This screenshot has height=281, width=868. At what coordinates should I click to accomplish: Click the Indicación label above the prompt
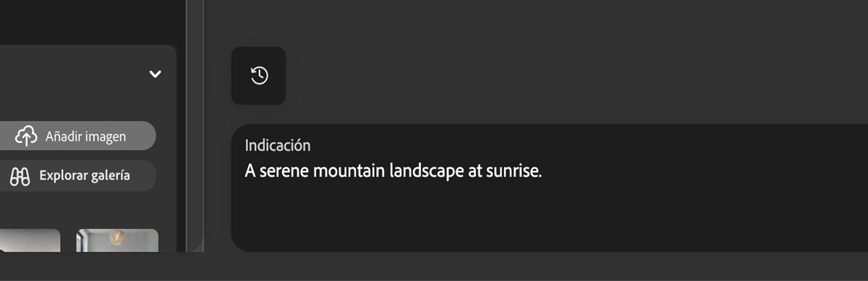tap(278, 145)
